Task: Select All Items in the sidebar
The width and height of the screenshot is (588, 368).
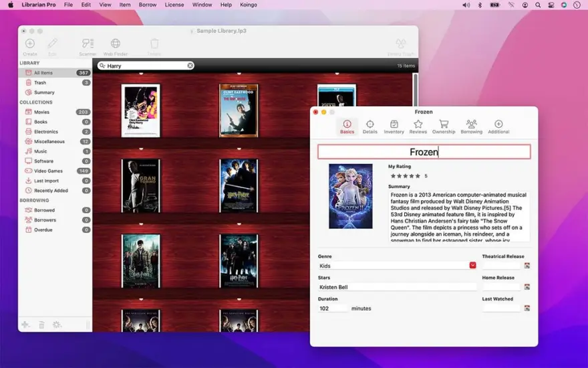Action: coord(55,72)
